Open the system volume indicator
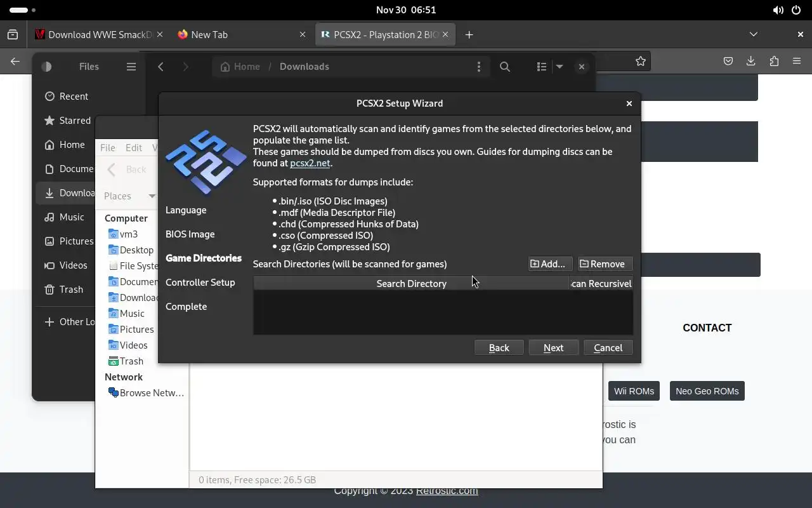 tap(778, 10)
